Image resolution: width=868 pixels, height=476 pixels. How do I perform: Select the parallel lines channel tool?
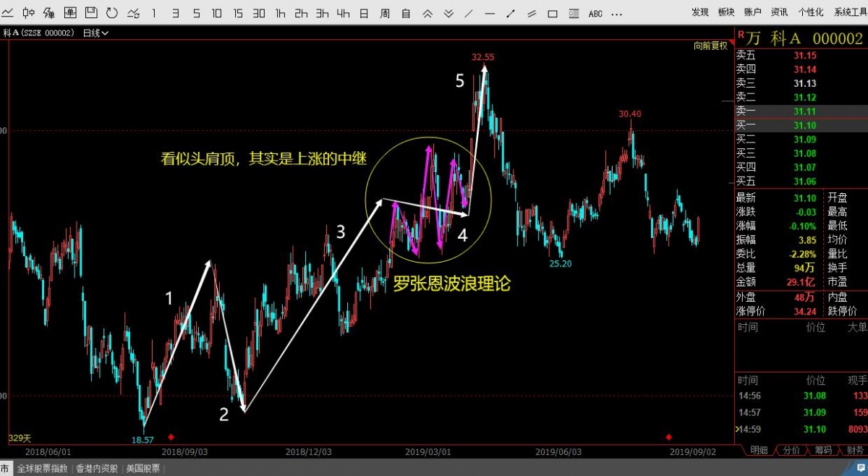[532, 13]
